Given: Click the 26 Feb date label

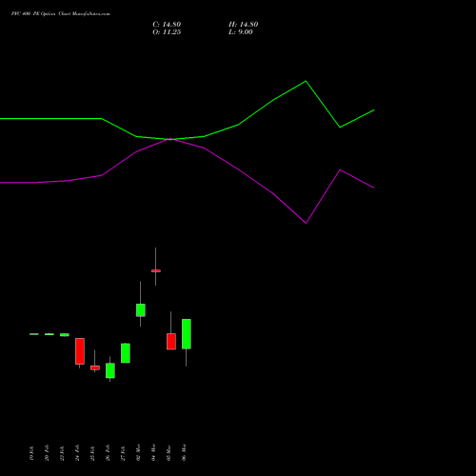Looking at the screenshot, I should (x=108, y=453).
